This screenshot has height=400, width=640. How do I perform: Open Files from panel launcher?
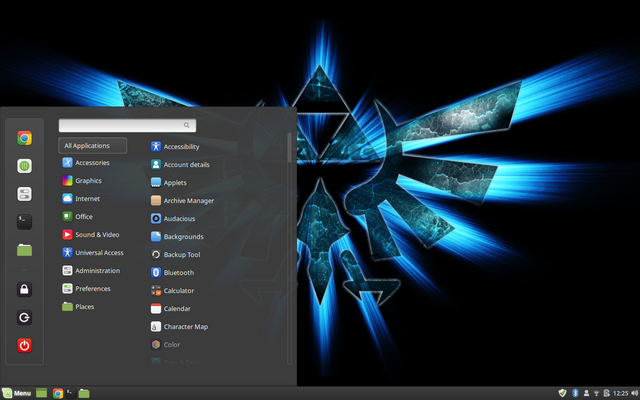pos(84,393)
